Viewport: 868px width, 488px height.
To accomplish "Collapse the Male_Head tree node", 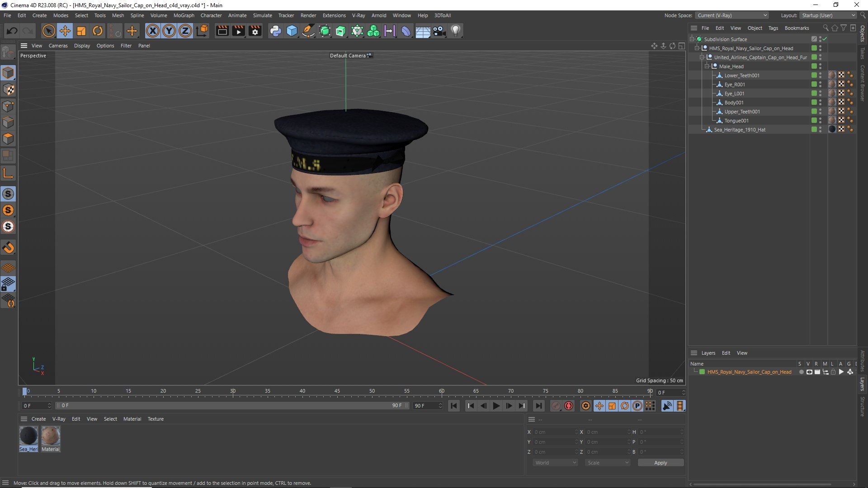I will click(x=707, y=66).
